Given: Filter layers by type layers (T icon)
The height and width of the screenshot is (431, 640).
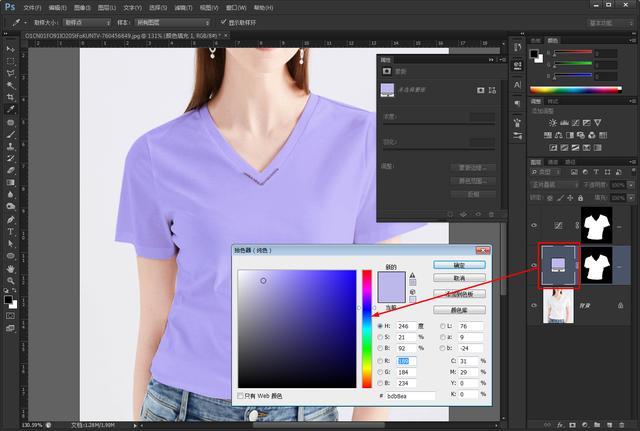Looking at the screenshot, I should point(596,172).
